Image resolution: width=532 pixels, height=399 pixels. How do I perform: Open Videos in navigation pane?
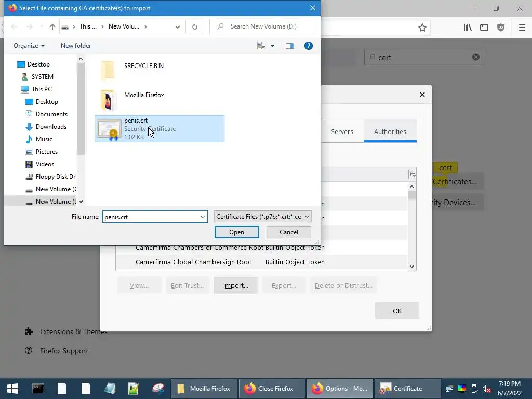(x=39, y=164)
